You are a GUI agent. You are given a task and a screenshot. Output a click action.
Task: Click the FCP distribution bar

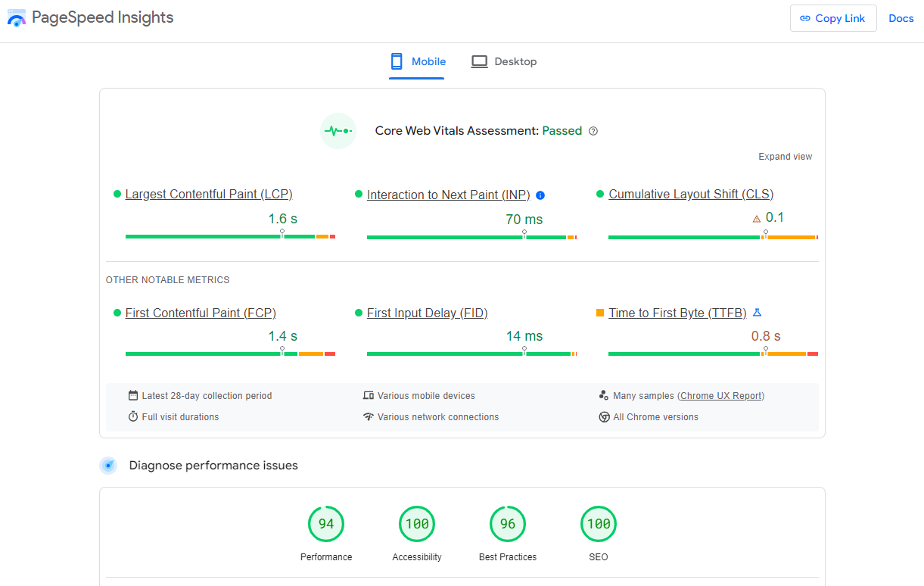(230, 354)
